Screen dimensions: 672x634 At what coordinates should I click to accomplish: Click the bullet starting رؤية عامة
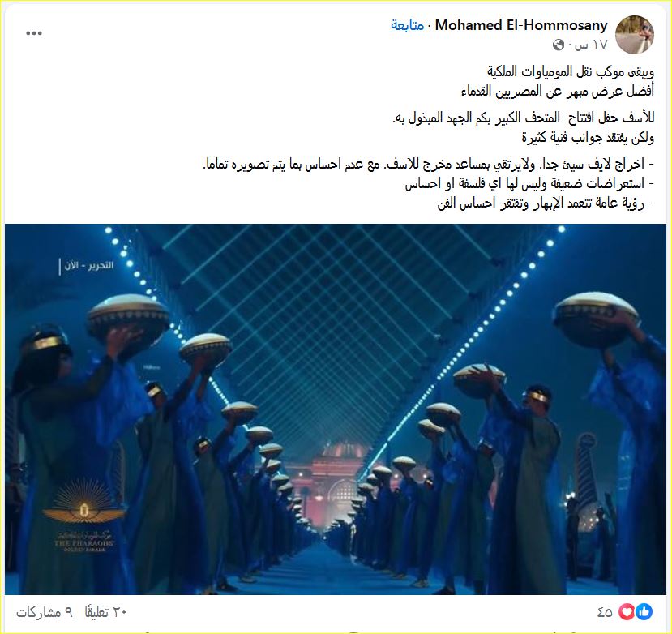[x=546, y=203]
